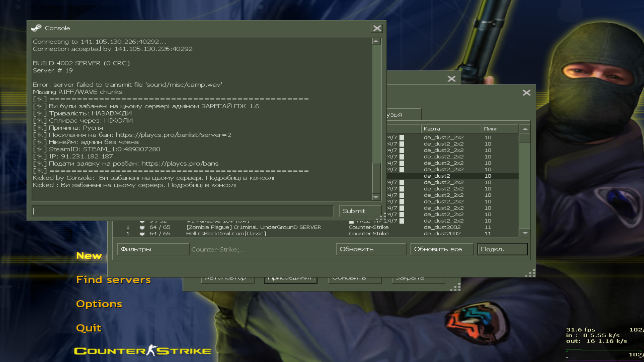This screenshot has height=362, width=644.
Task: Click the Steam icon in Console title bar
Action: 36,28
